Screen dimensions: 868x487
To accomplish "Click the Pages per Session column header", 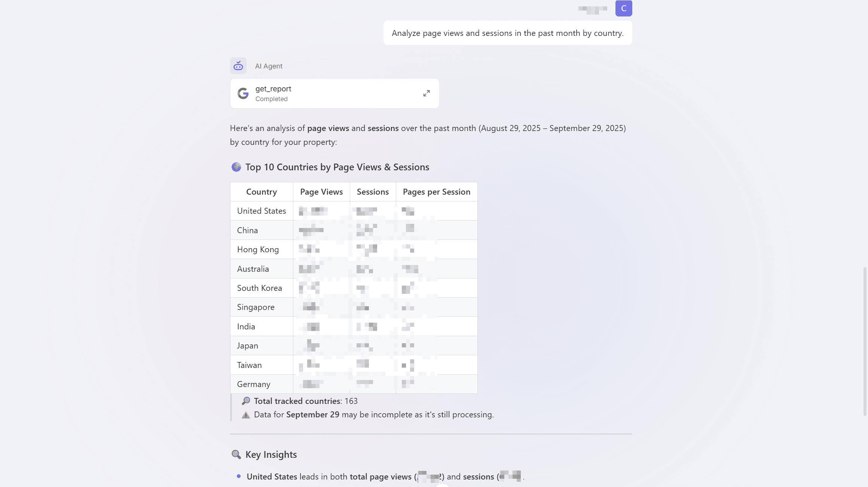I will pyautogui.click(x=436, y=192).
